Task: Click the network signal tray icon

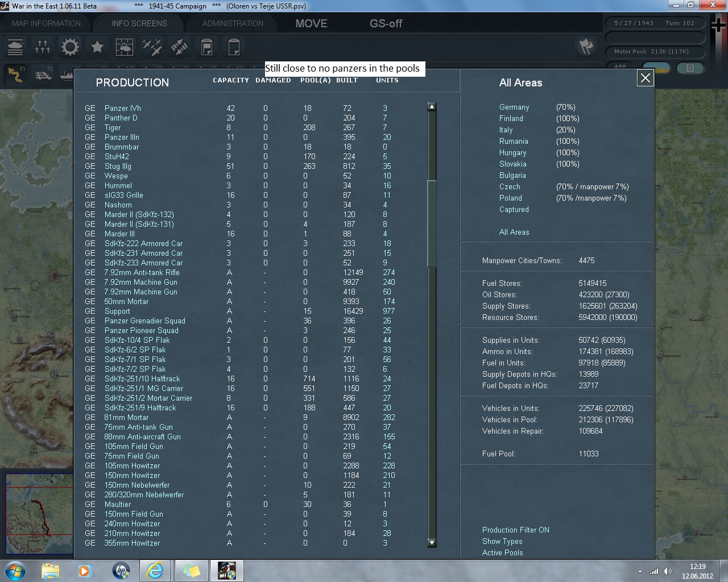Action: click(x=654, y=571)
